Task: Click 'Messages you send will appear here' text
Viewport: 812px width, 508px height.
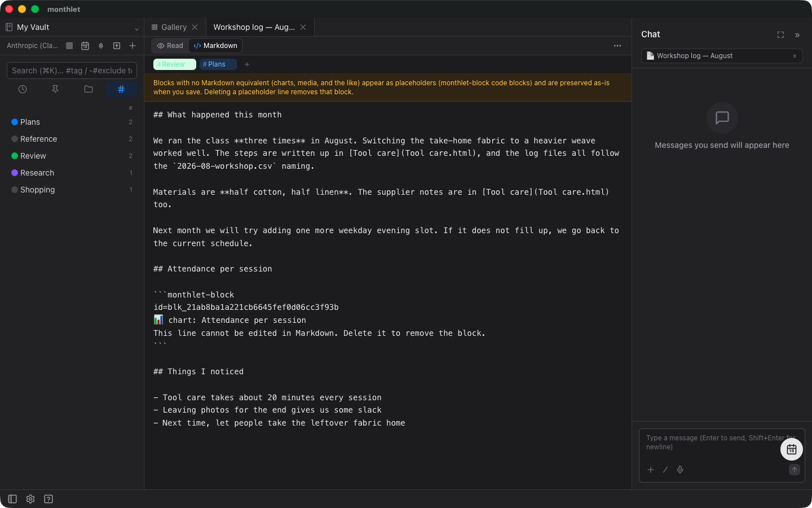Action: pyautogui.click(x=722, y=145)
